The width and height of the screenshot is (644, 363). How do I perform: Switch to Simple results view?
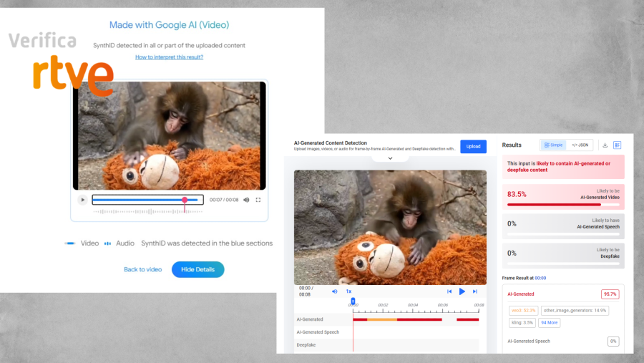click(x=553, y=145)
